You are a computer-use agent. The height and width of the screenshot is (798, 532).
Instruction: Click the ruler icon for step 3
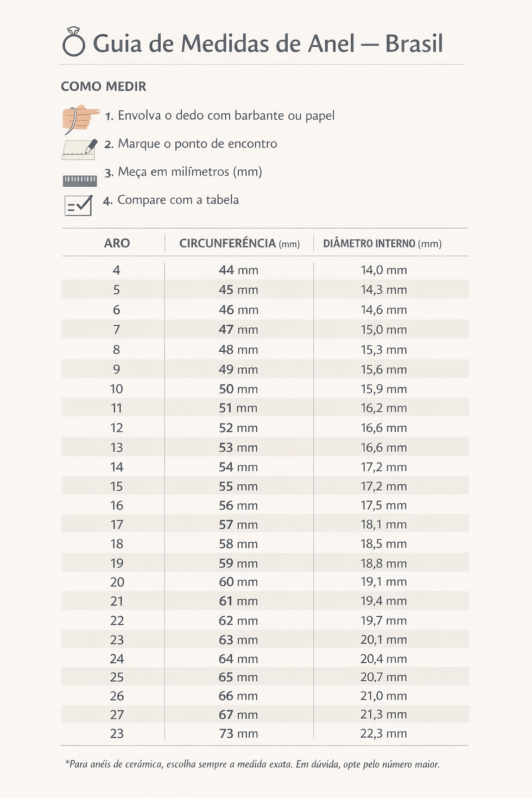pos(80,180)
